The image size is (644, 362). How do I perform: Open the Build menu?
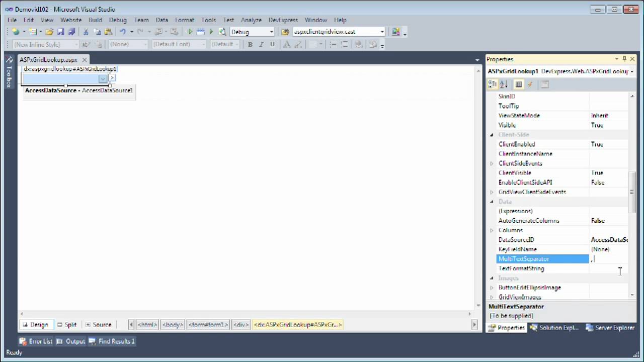pyautogui.click(x=95, y=20)
